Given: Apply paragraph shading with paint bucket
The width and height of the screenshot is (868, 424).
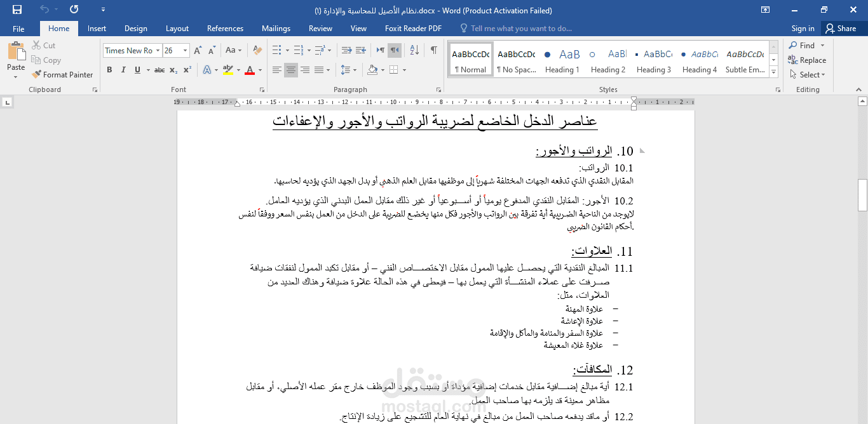Looking at the screenshot, I should pyautogui.click(x=372, y=70).
